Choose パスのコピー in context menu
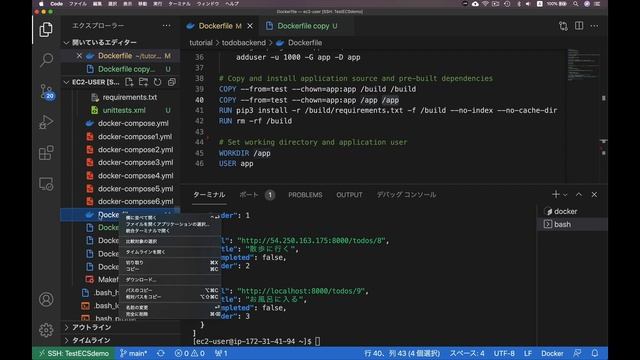This screenshot has height=360, width=640. (x=170, y=291)
